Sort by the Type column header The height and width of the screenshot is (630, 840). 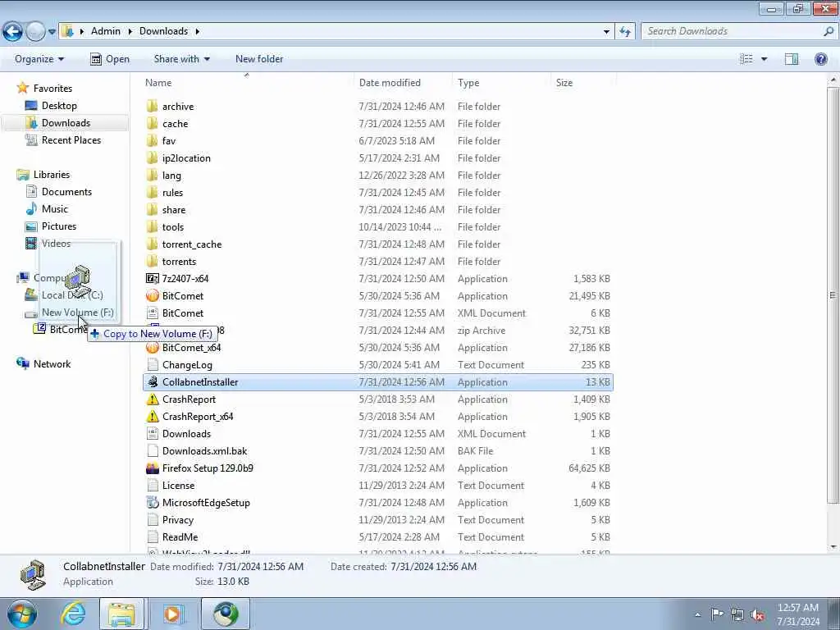[x=468, y=83]
